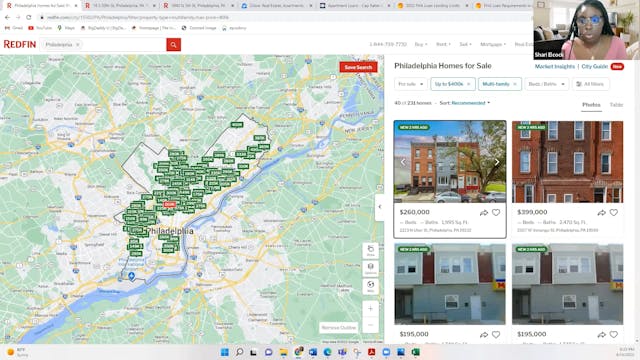Activate the map Draw tool
Screen dimensions: 640x360
click(x=371, y=251)
